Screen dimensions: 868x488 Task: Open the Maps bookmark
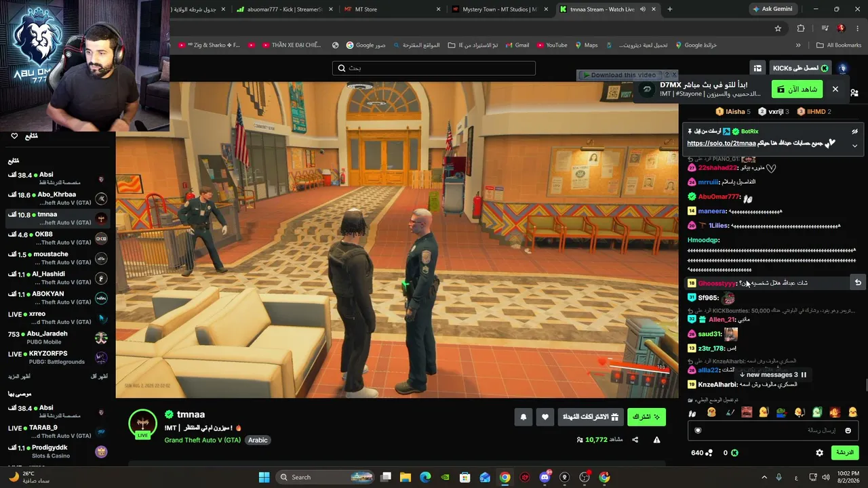click(x=585, y=45)
